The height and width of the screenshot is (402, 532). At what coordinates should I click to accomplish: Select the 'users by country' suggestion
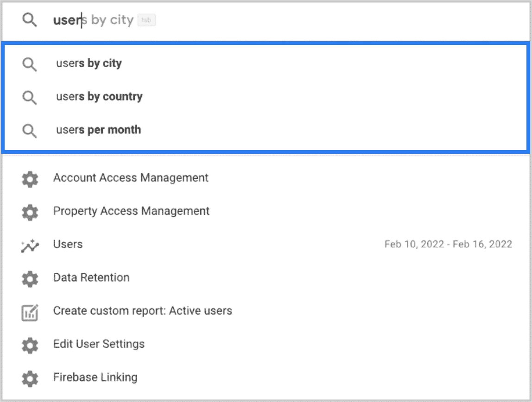99,97
